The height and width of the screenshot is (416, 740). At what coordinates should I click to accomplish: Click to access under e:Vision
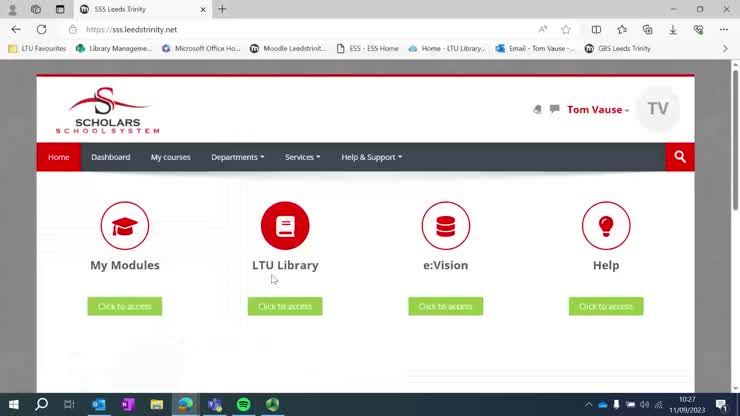[x=446, y=306]
